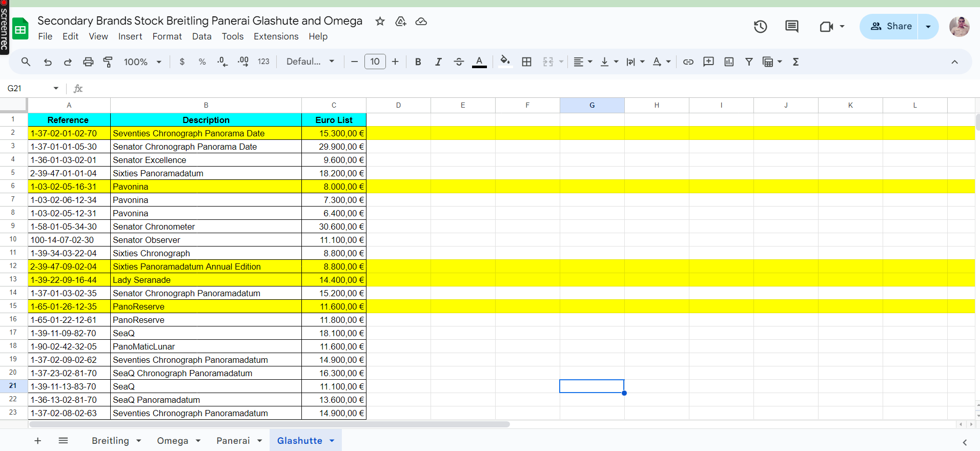
Task: Toggle strikethrough formatting
Action: point(459,61)
